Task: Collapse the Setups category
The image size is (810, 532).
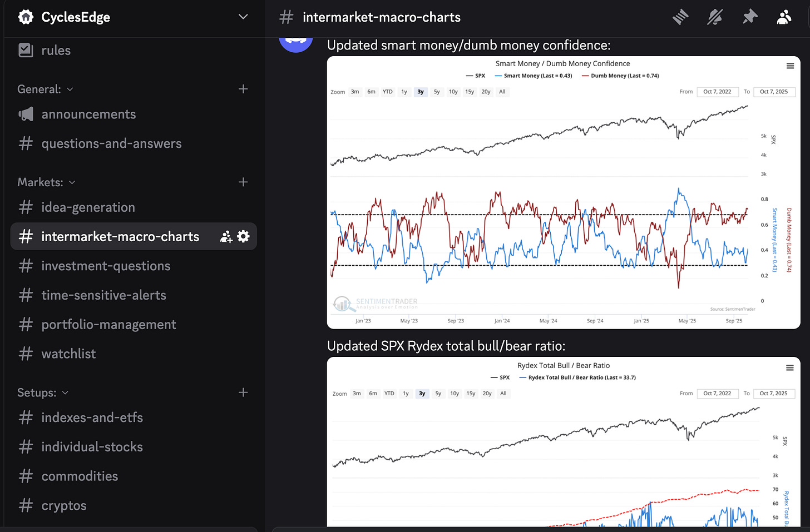Action: tap(43, 392)
